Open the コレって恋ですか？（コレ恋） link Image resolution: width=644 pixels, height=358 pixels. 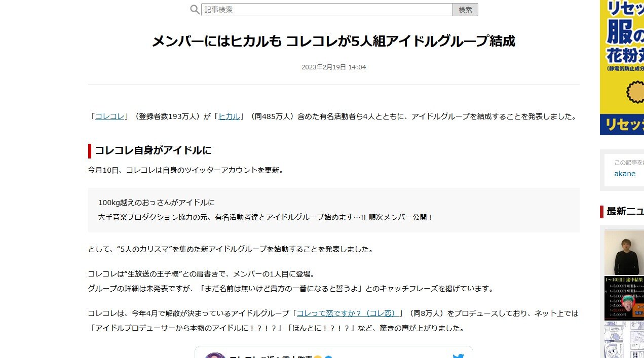pyautogui.click(x=348, y=313)
